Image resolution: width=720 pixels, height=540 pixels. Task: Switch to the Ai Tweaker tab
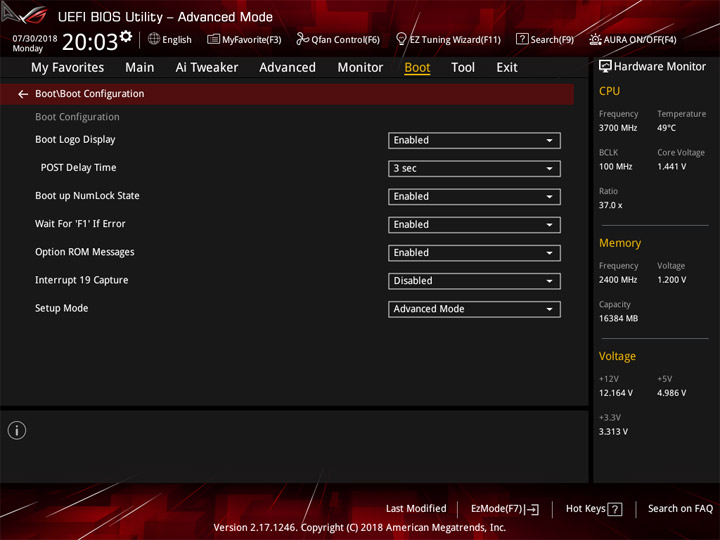click(207, 68)
